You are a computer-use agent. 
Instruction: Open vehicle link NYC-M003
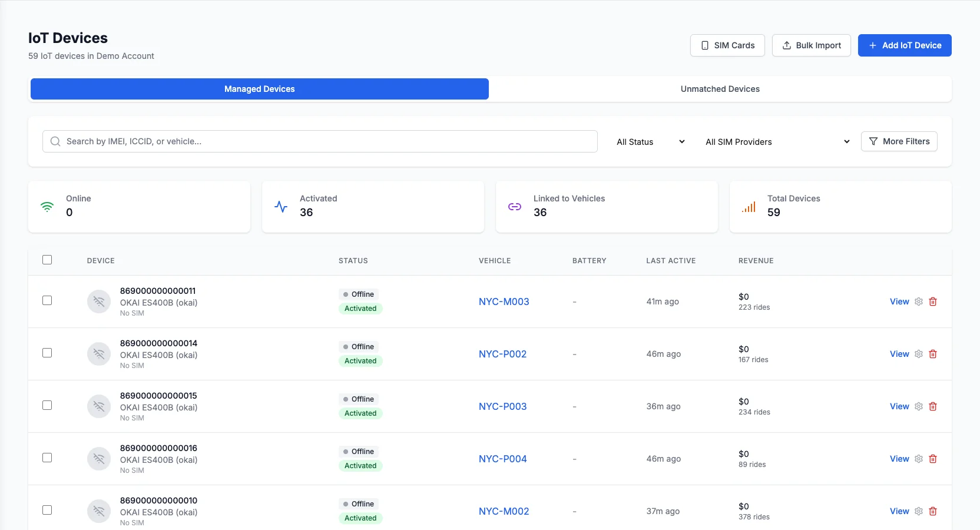click(504, 302)
